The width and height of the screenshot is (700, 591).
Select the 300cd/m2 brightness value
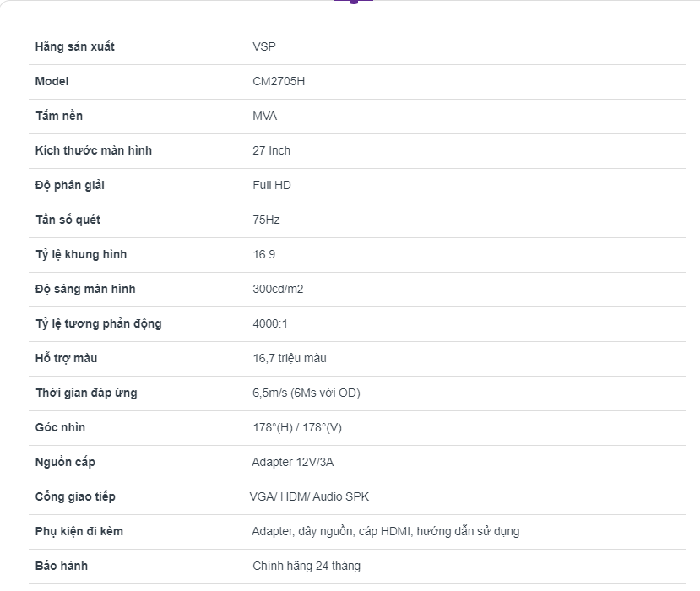coord(278,289)
